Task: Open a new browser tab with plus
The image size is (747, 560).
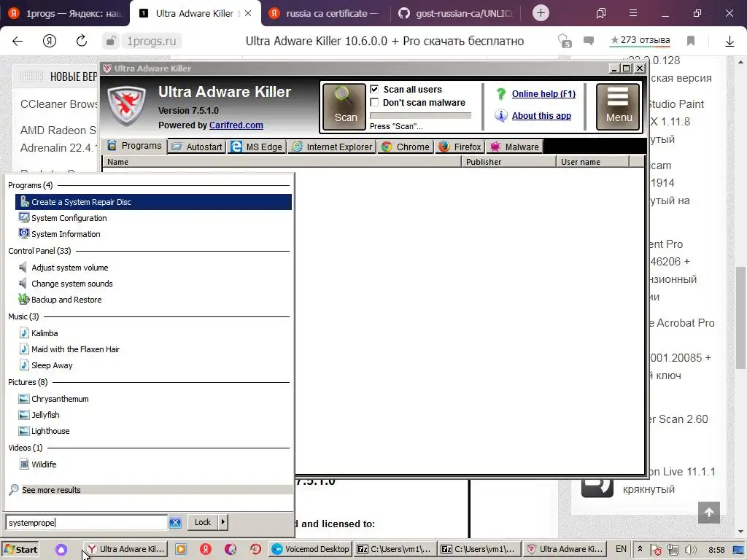Action: (x=541, y=13)
